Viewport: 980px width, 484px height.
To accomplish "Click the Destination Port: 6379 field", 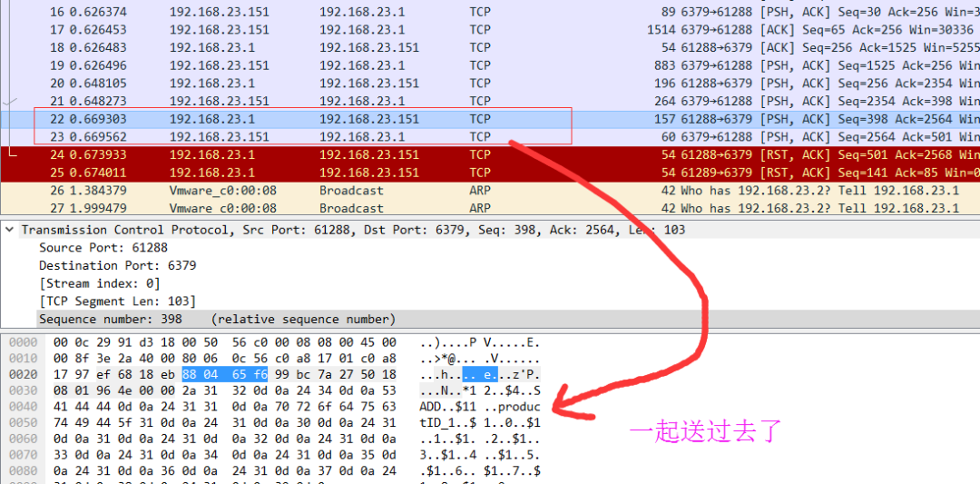I will click(x=117, y=266).
